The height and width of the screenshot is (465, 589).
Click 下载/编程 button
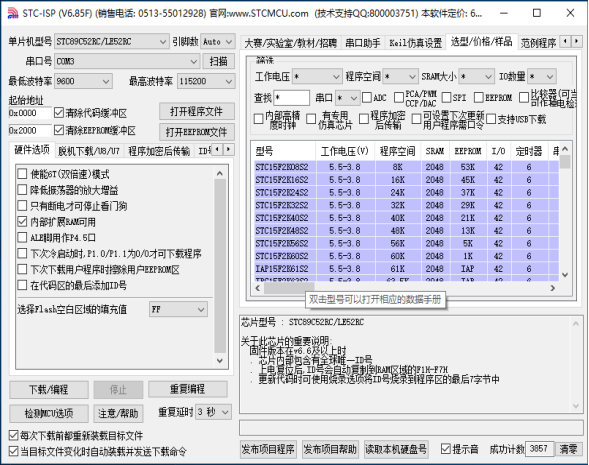(x=49, y=390)
